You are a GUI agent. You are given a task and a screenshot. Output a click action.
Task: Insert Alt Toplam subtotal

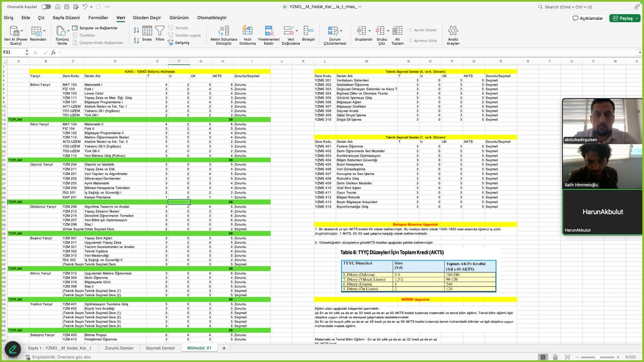tap(397, 35)
